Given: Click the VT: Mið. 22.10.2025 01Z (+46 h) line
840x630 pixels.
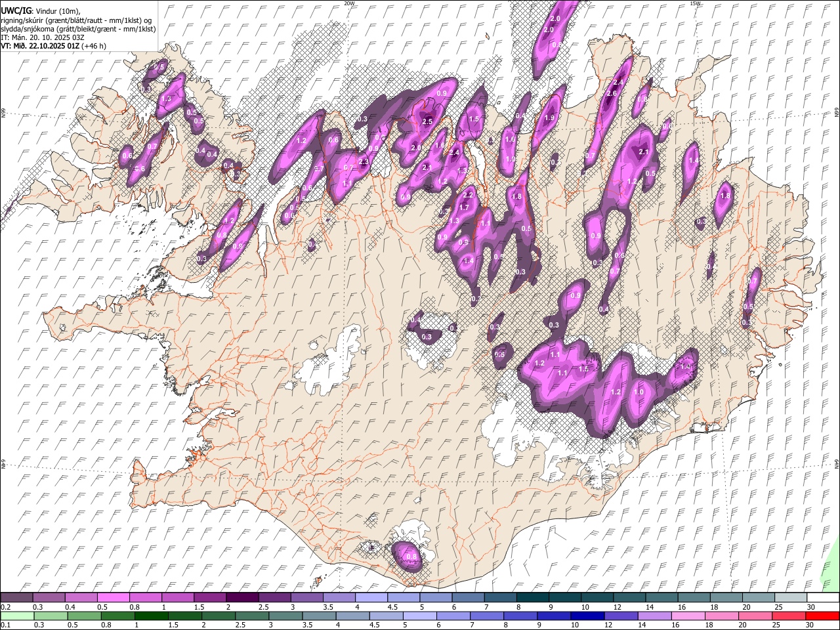Looking at the screenshot, I should pos(53,46).
